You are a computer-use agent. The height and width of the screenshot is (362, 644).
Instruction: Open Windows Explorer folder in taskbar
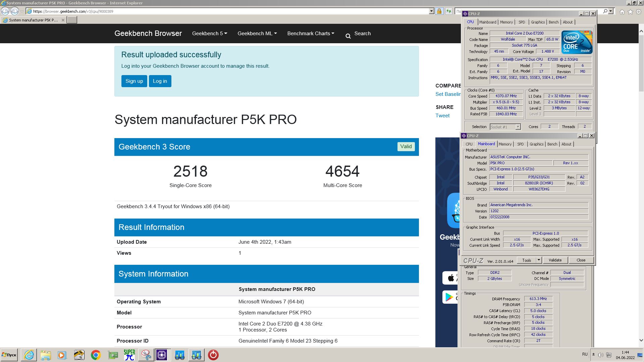click(46, 355)
